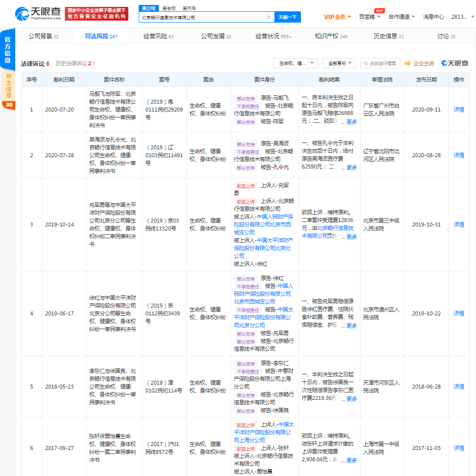The image size is (476, 476).
Task: Click the 裁判日期 column header
Action: tap(64, 80)
